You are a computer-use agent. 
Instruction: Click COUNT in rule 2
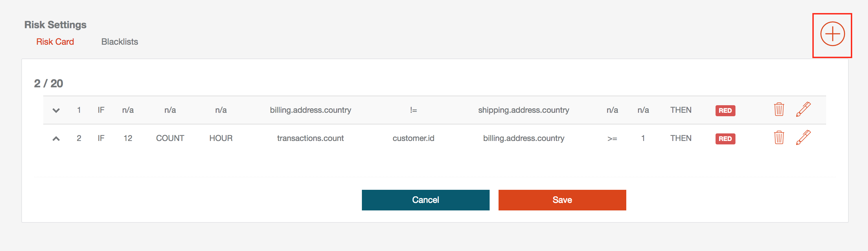[x=170, y=138]
